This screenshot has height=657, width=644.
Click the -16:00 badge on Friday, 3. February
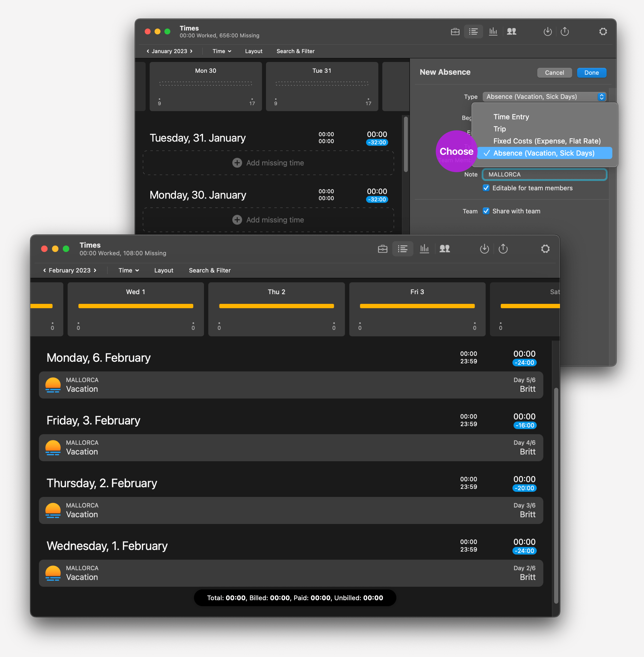pos(525,426)
